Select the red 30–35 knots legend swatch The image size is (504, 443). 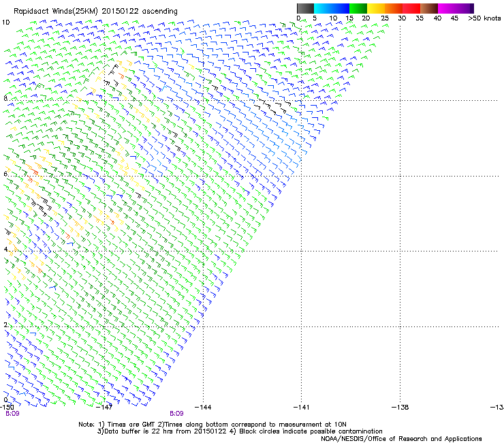pyautogui.click(x=411, y=8)
